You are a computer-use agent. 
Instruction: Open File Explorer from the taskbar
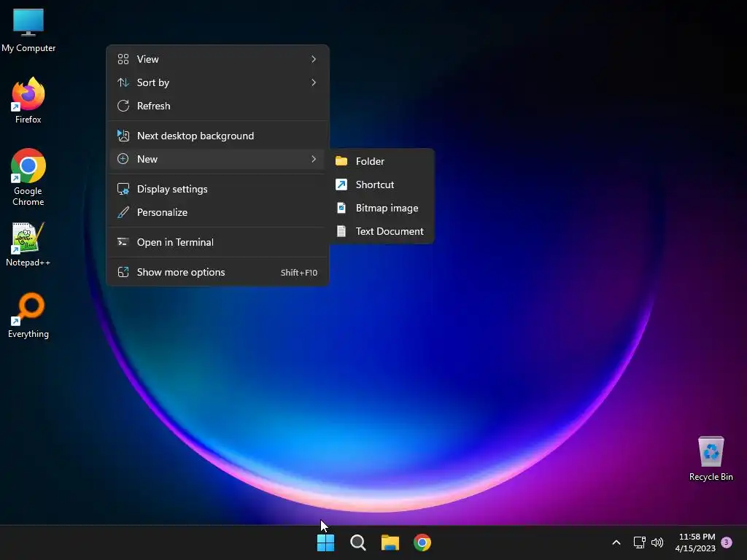click(x=390, y=542)
